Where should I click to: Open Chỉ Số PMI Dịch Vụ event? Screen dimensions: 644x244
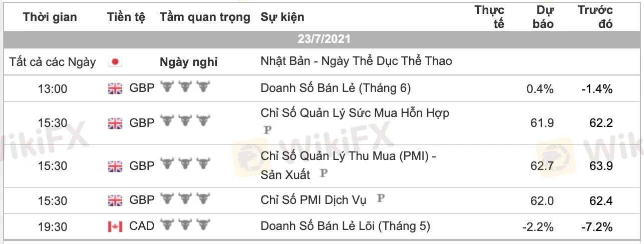coord(313,200)
